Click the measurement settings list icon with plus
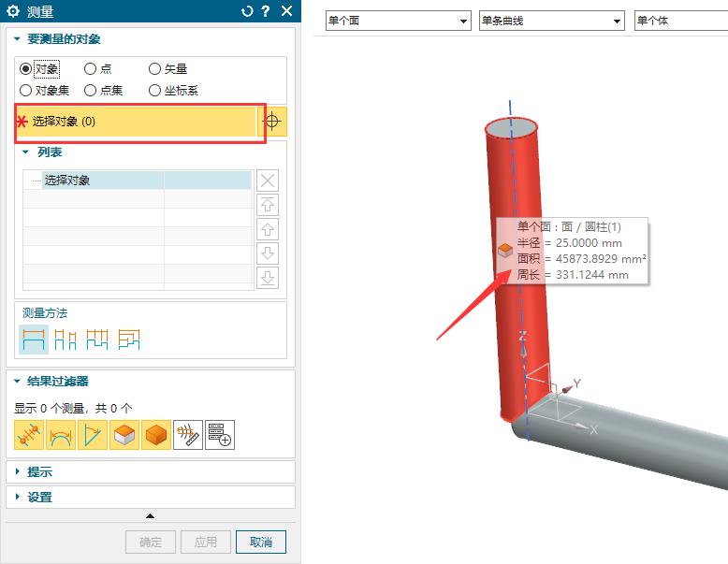This screenshot has height=564, width=728. (x=220, y=436)
